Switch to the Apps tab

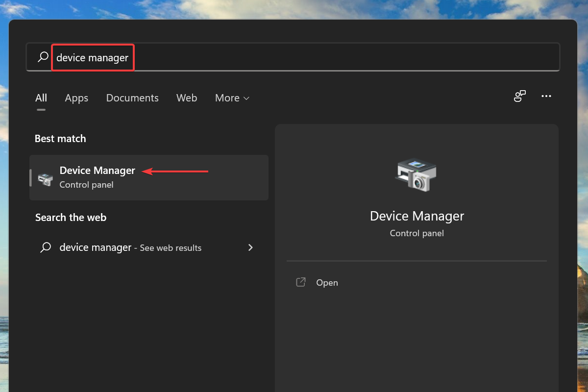coord(76,98)
